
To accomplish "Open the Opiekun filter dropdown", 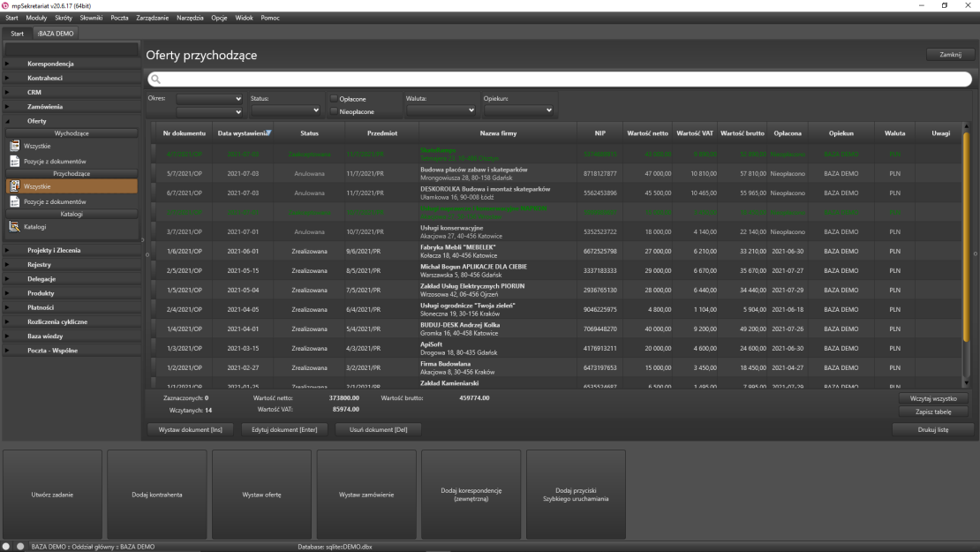I will [x=518, y=110].
